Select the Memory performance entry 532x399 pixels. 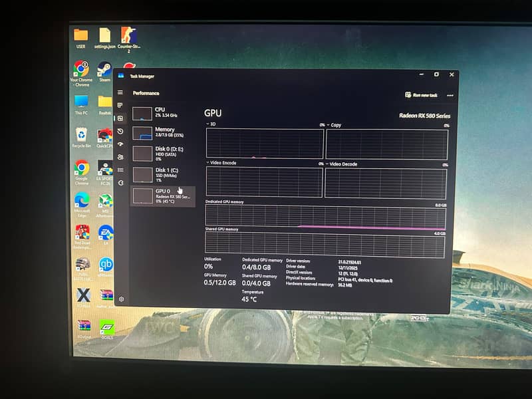click(x=162, y=132)
